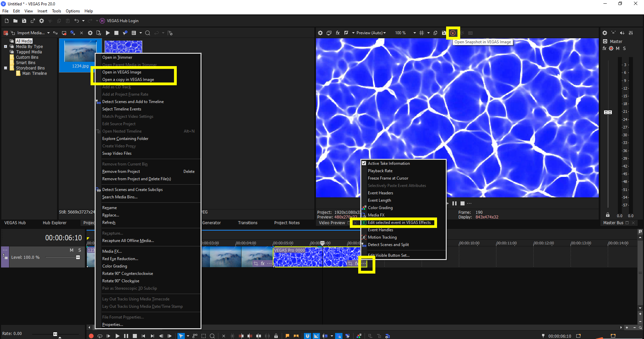The image size is (644, 339).
Task: Click the Search Media Bins magnifier icon
Action: (148, 33)
